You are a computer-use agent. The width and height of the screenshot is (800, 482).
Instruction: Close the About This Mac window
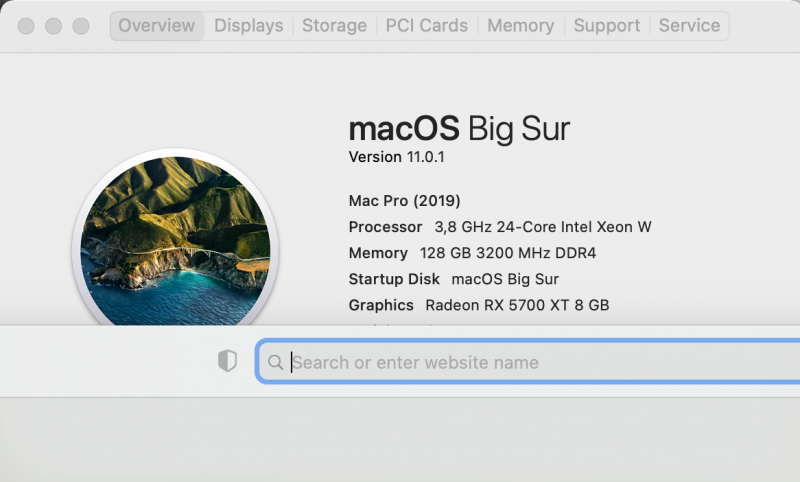pos(27,26)
